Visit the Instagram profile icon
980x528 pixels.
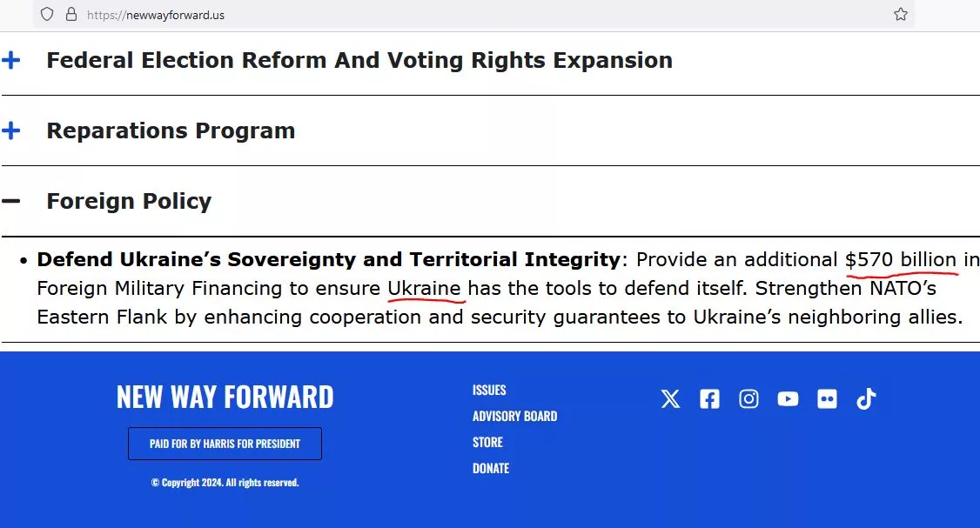tap(748, 399)
